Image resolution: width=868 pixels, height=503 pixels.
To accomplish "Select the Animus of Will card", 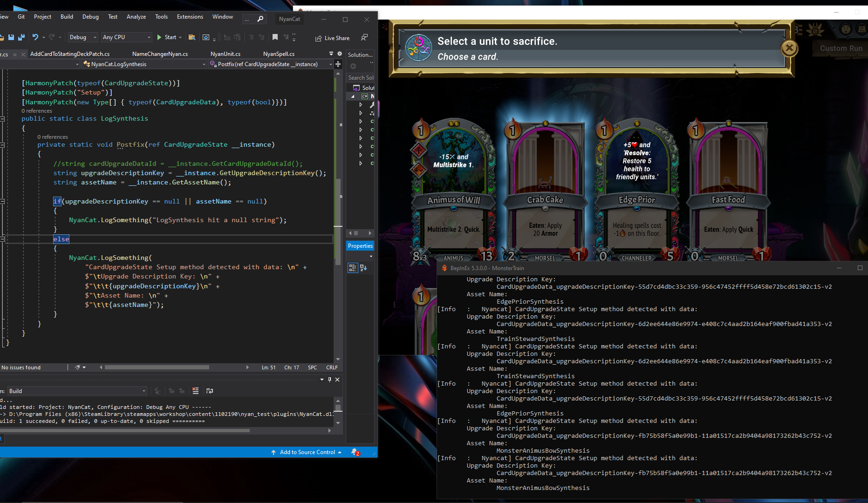I will coord(453,191).
